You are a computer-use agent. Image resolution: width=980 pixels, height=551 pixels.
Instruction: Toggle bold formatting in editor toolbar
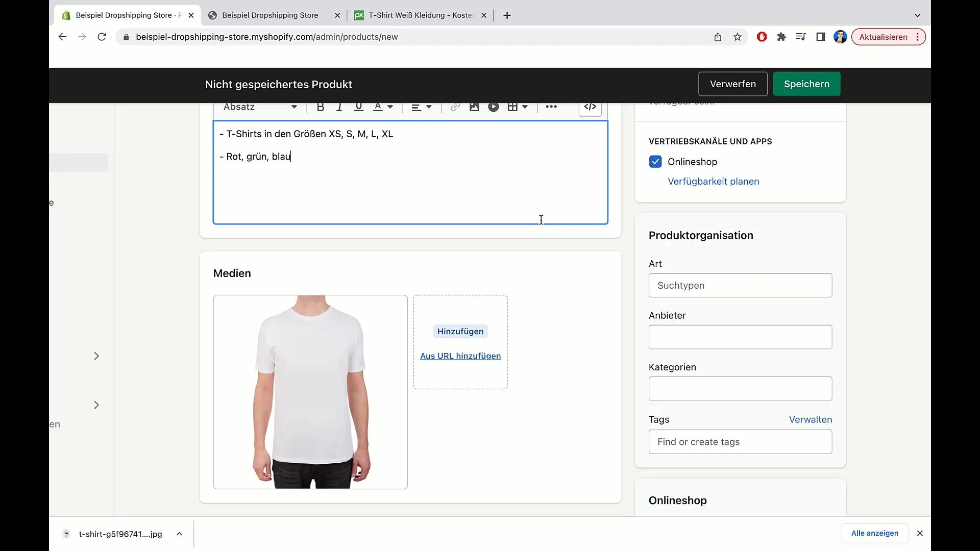321,107
